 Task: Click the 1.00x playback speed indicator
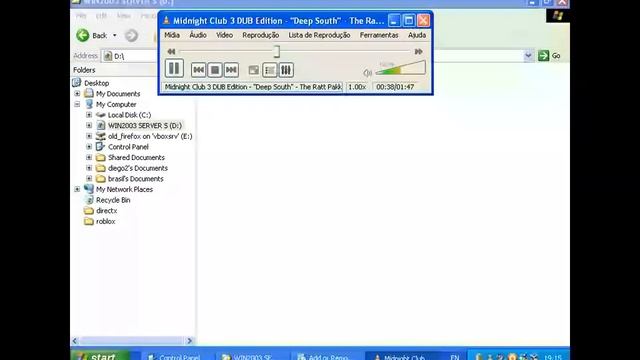click(357, 87)
